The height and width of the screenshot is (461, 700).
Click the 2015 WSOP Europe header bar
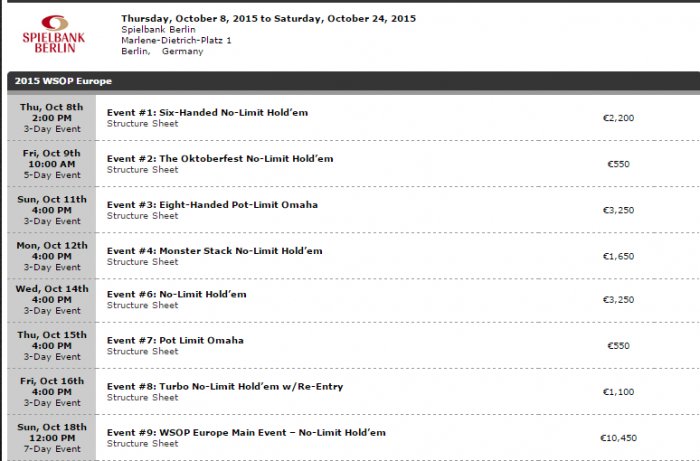click(x=350, y=80)
